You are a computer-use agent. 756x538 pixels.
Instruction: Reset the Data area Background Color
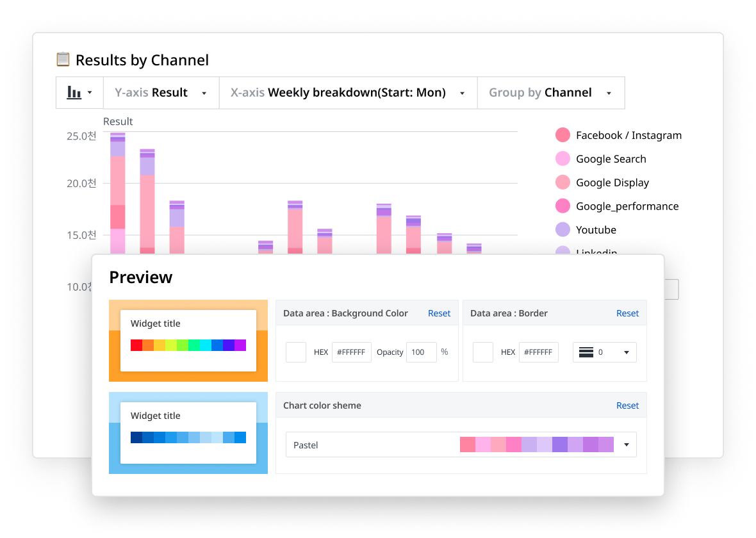(439, 313)
